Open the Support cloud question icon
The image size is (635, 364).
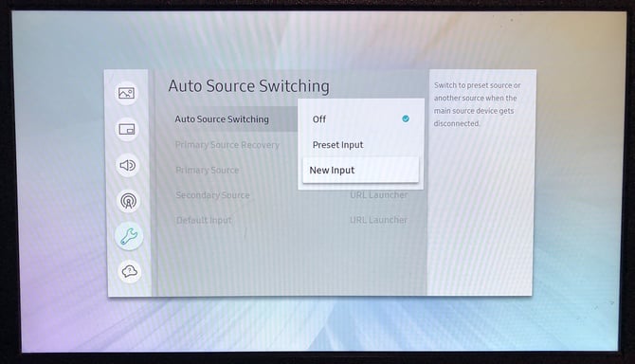click(x=130, y=271)
